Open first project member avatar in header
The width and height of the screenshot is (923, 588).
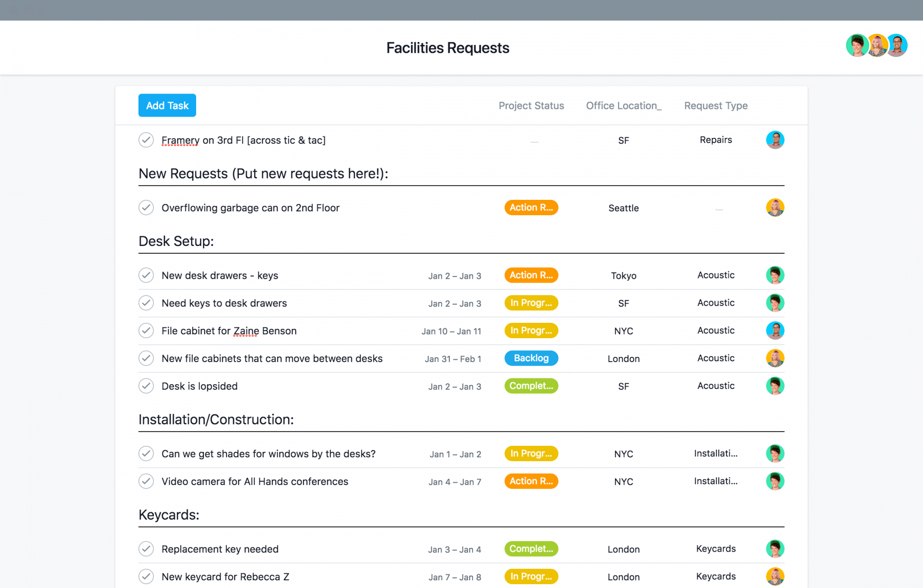tap(857, 45)
